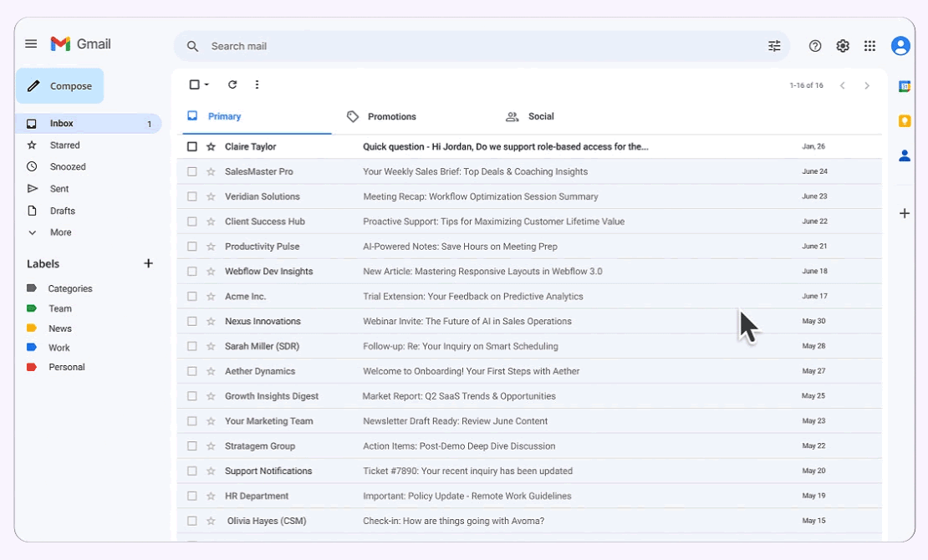Check the Aether Dynamics email

point(191,371)
